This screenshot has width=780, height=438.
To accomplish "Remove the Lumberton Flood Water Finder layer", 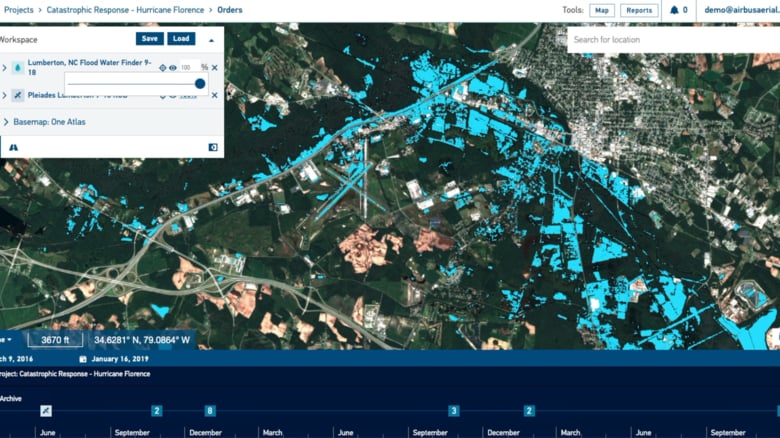I will pos(215,68).
